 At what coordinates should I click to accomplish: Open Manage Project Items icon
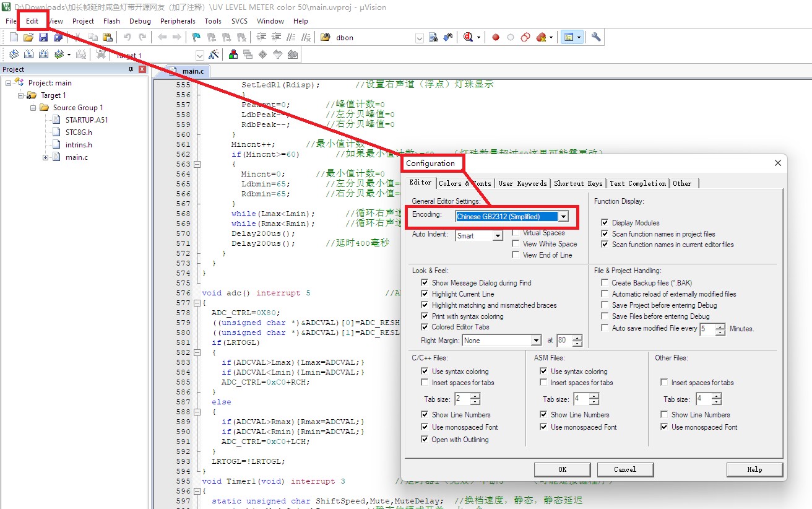(x=233, y=54)
